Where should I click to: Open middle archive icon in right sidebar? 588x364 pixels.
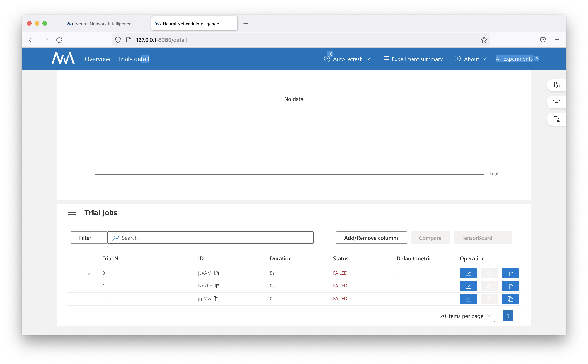pos(556,102)
